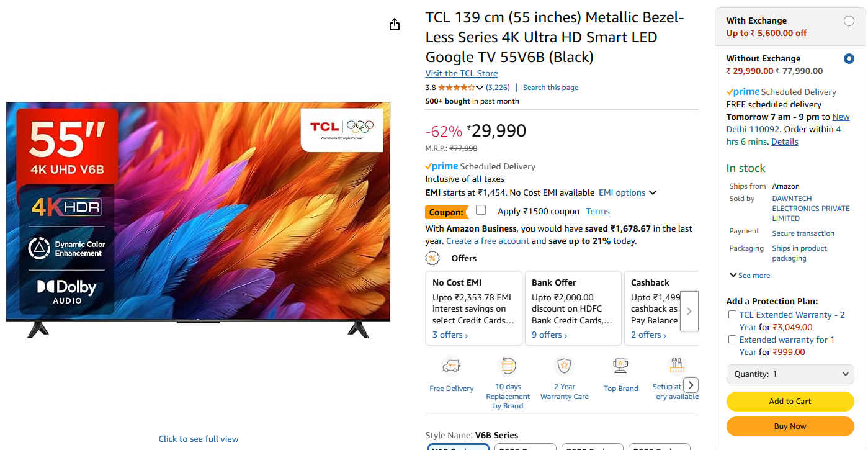Image resolution: width=868 pixels, height=450 pixels.
Task: Open the Bank Offer card
Action: [x=573, y=308]
